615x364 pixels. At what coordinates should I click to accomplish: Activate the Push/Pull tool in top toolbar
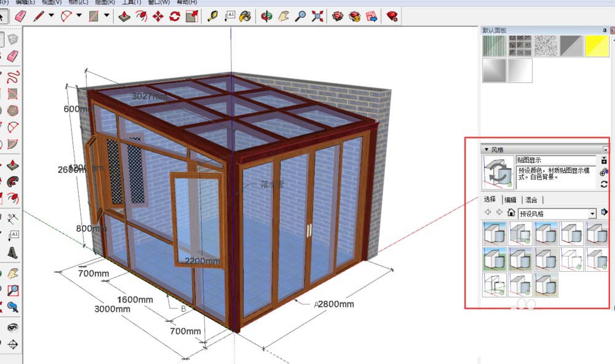click(x=124, y=16)
